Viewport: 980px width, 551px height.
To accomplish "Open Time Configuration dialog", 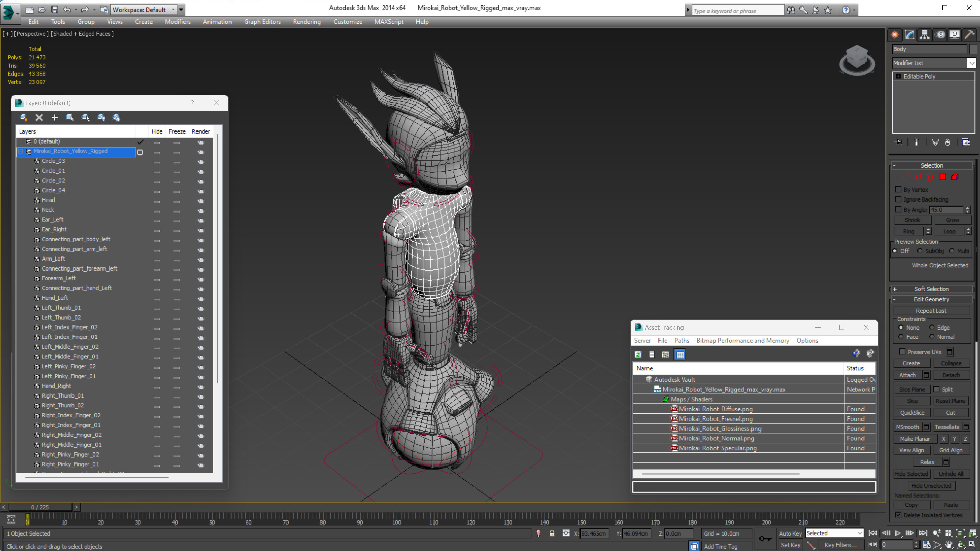I will (x=927, y=544).
